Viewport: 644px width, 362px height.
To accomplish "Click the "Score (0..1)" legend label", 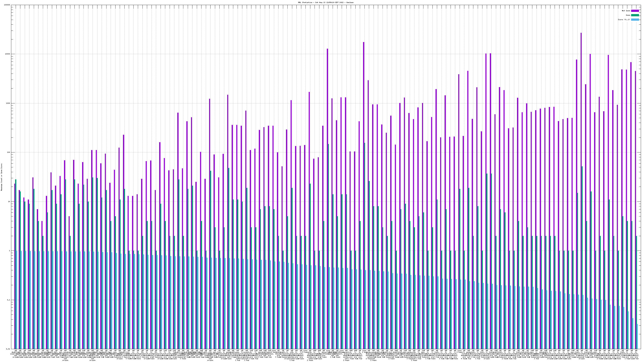I will (x=624, y=20).
